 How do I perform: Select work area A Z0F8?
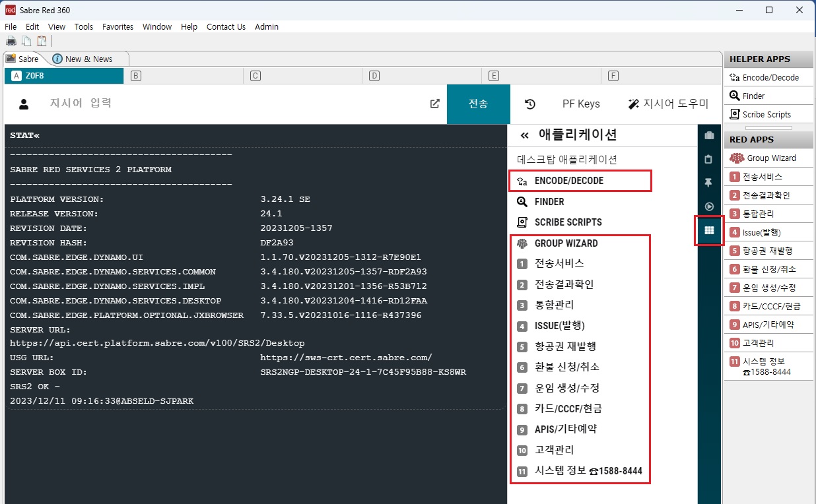[64, 76]
